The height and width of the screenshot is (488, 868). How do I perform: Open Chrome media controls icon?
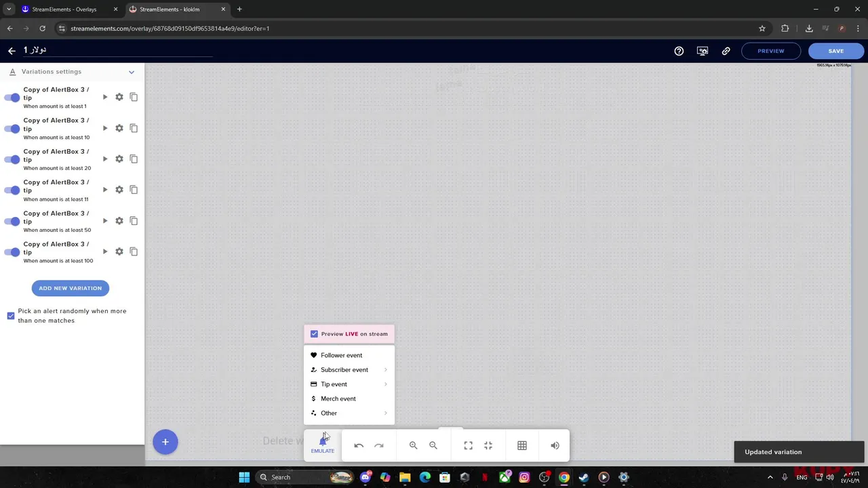coord(826,28)
